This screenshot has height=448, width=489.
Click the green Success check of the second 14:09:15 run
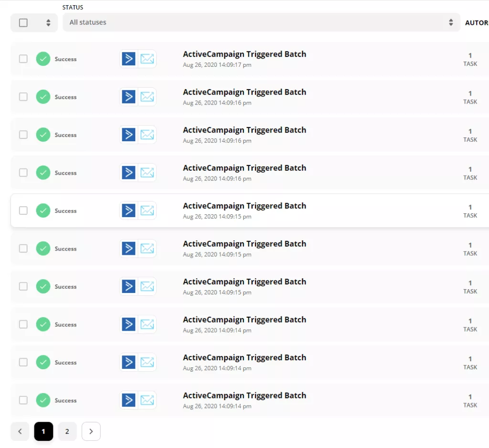(x=43, y=248)
